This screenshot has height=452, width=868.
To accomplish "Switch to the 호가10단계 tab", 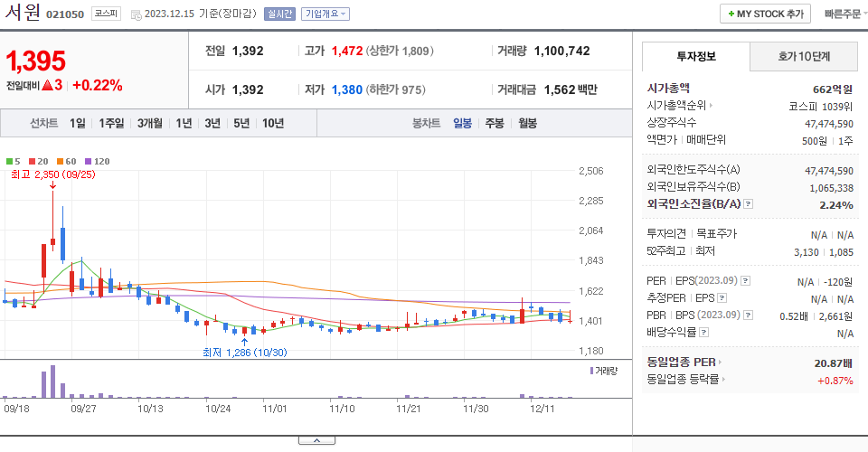I will click(x=803, y=56).
